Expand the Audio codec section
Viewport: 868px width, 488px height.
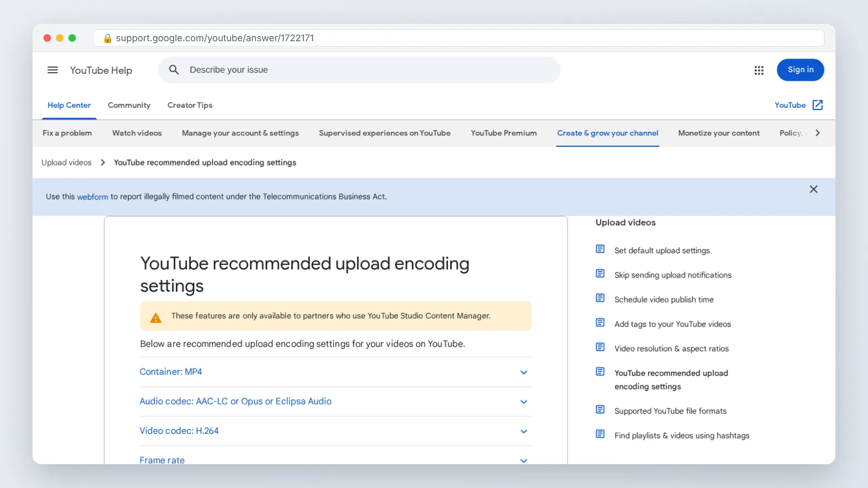tap(335, 402)
